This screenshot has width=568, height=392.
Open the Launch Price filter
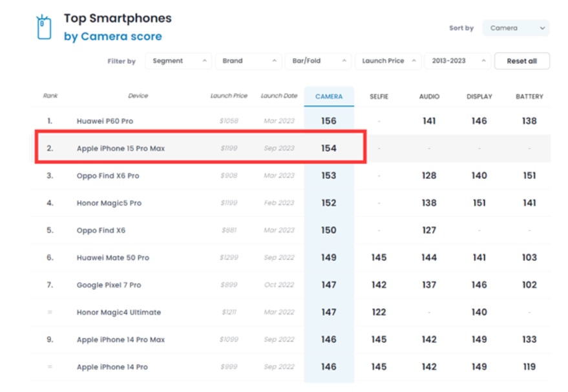388,61
